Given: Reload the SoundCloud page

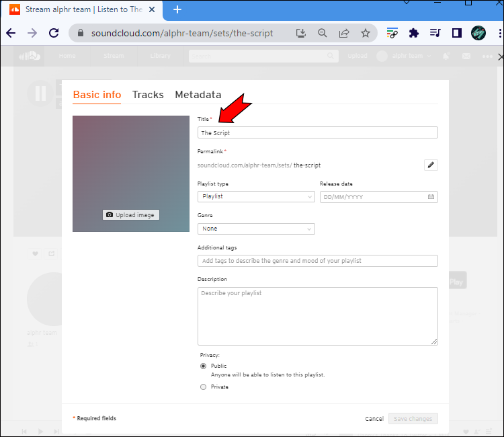Looking at the screenshot, I should point(54,33).
